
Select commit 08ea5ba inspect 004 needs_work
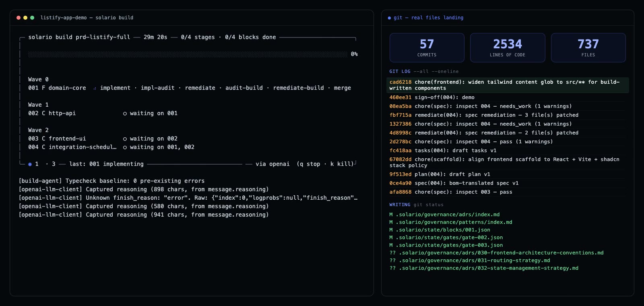508,106
